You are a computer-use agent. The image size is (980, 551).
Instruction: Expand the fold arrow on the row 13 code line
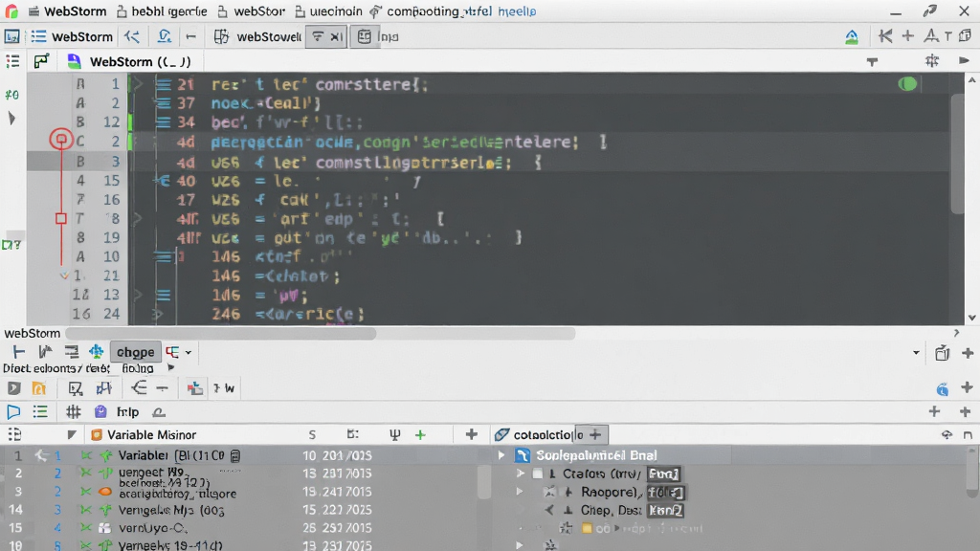pos(138,295)
